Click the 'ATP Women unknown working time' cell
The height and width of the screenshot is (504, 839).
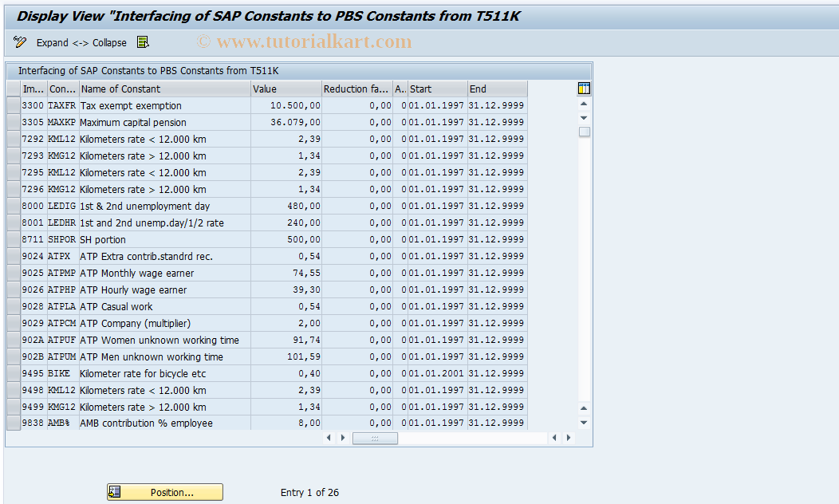tap(165, 340)
